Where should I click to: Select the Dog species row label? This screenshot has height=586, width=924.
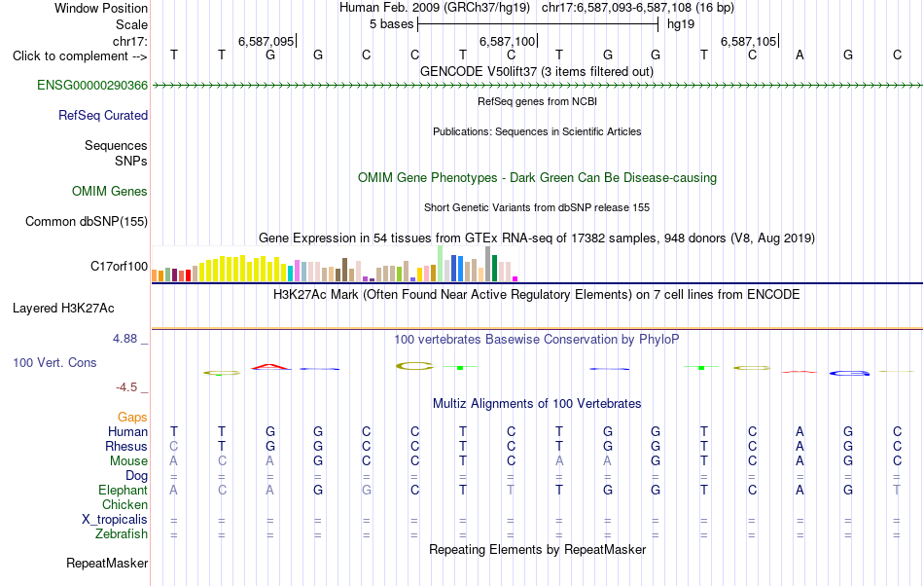(136, 476)
